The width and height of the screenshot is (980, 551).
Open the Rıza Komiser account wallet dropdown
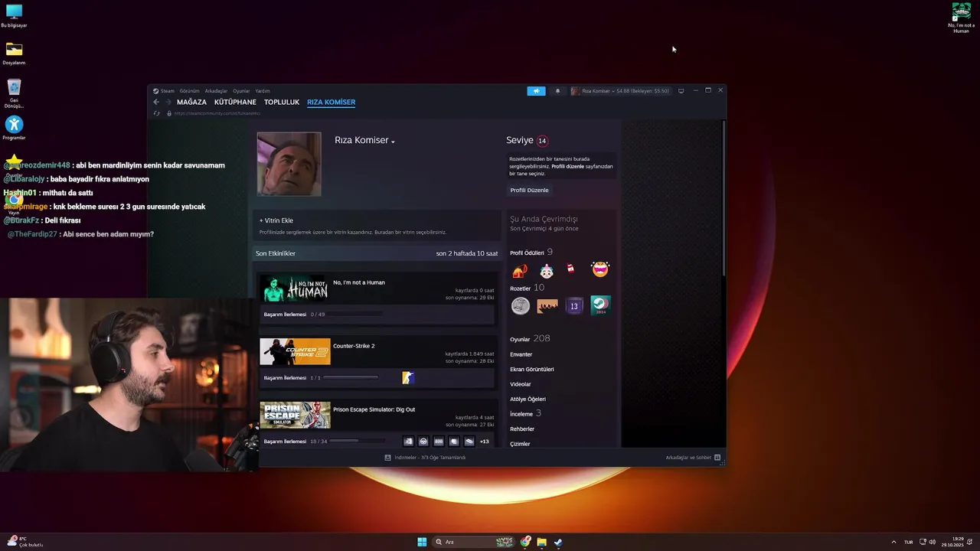620,91
